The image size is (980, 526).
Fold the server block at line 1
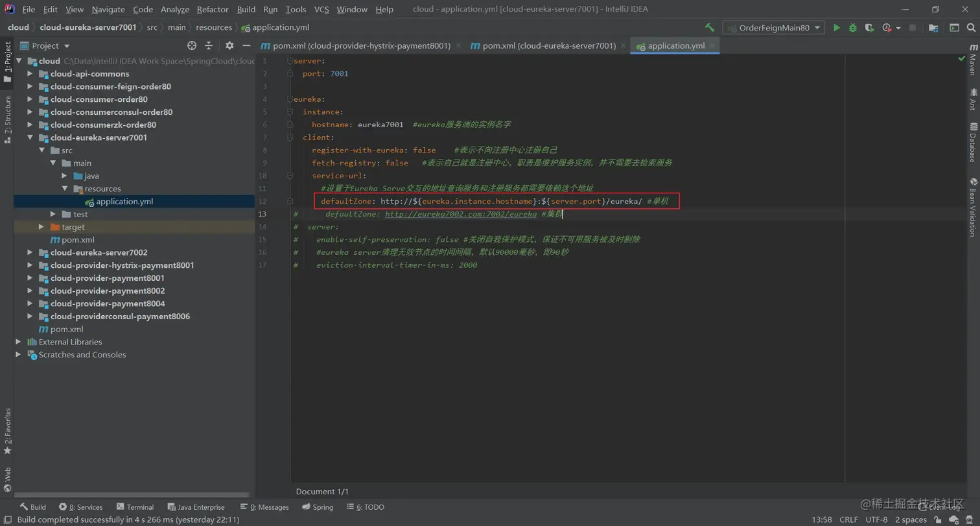click(x=291, y=61)
